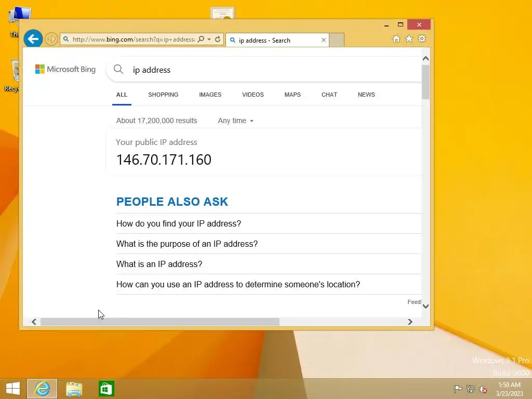Expand the question about determining someone's location

coord(269,284)
